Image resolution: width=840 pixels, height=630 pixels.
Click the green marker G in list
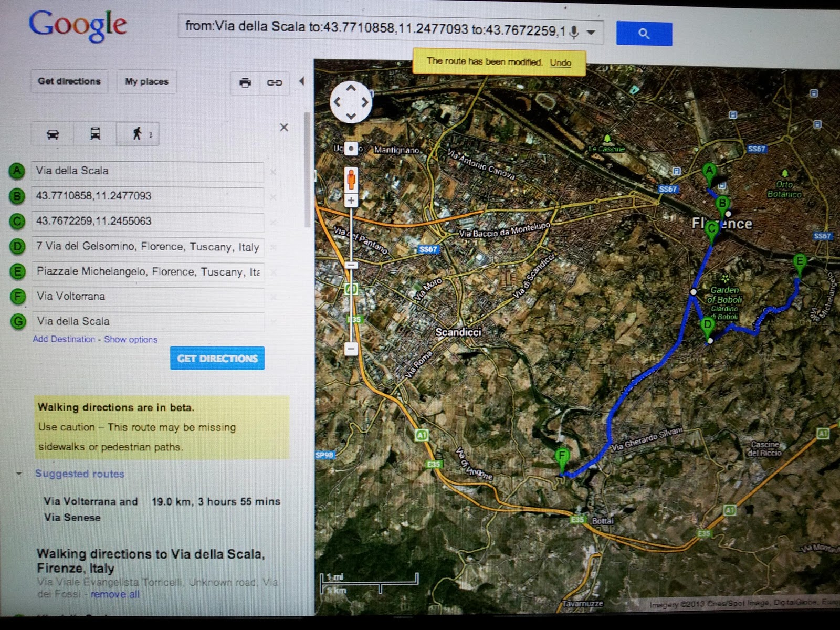pos(18,321)
